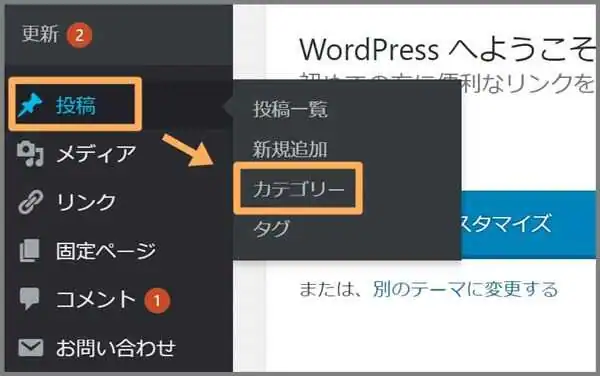Image resolution: width=600 pixels, height=376 pixels.
Task: Open the 固定ページ menu item
Action: coord(106,251)
